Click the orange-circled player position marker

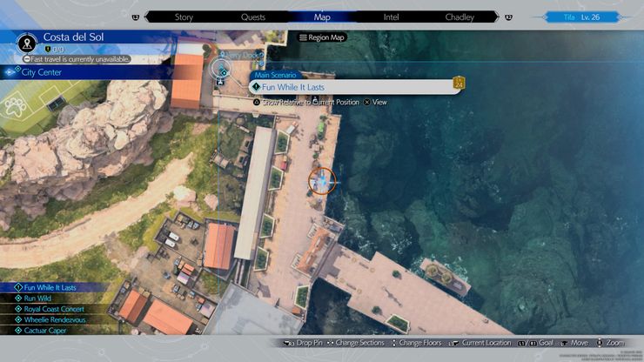(x=322, y=181)
